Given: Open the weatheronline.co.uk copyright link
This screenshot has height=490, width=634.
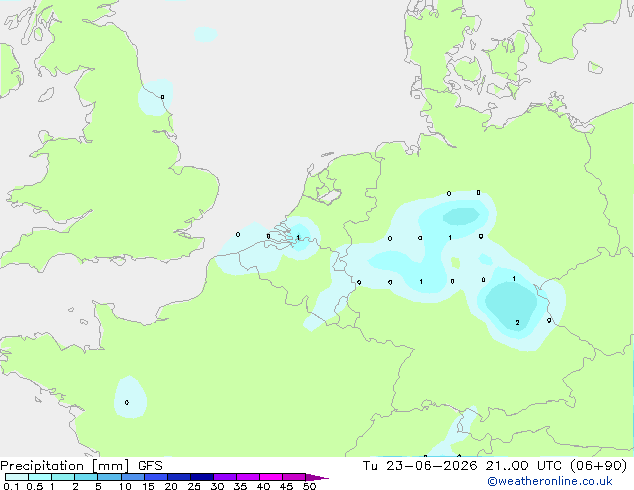Looking at the screenshot, I should (549, 481).
